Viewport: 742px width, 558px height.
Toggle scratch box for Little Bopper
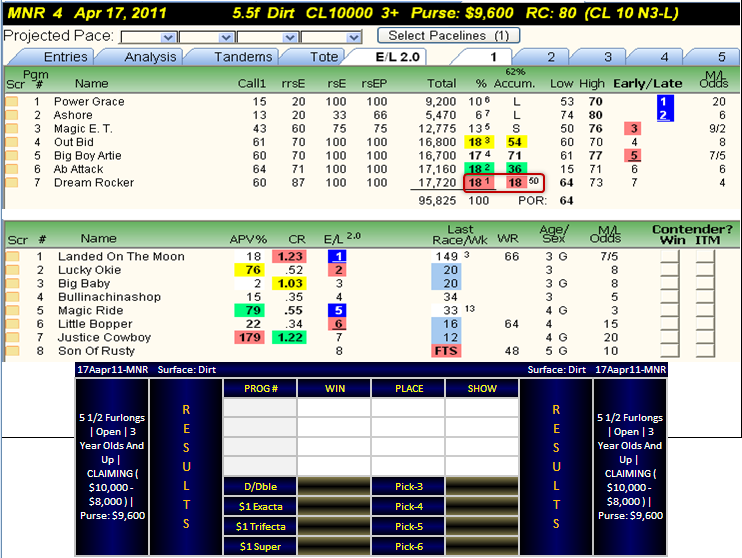point(13,324)
